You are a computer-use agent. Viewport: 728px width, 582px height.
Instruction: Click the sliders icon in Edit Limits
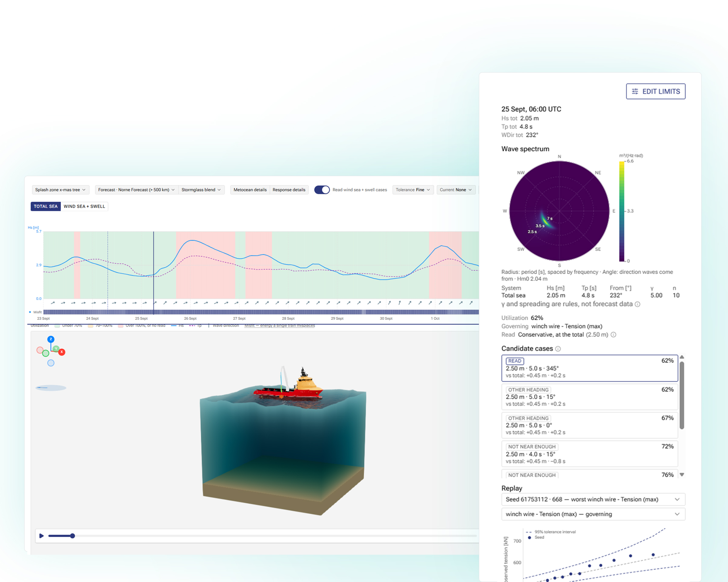click(x=635, y=92)
